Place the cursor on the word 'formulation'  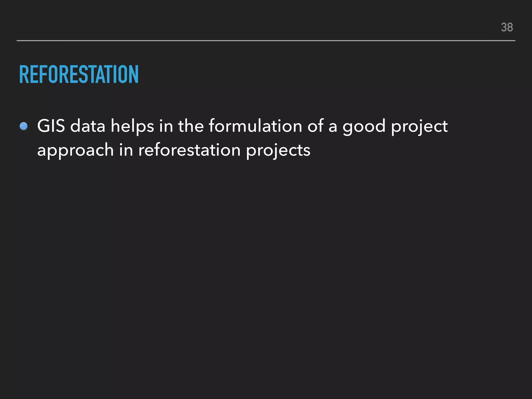tap(255, 126)
